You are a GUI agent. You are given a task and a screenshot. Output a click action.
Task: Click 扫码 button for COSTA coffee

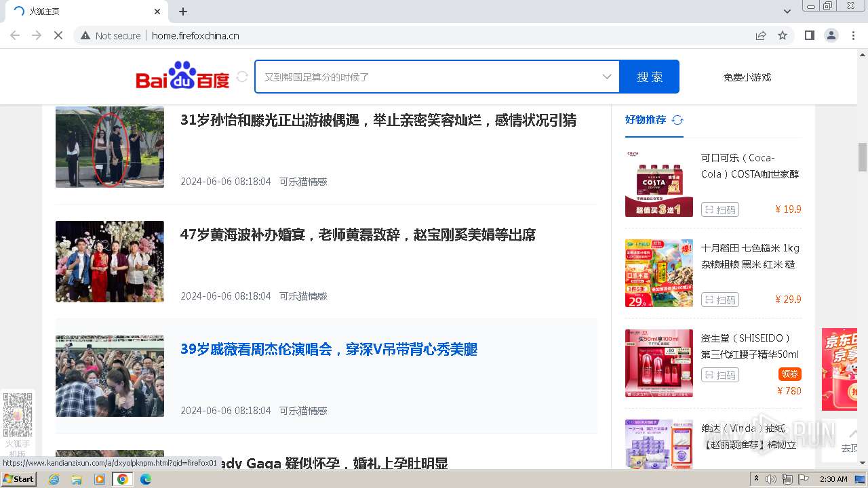coord(719,209)
